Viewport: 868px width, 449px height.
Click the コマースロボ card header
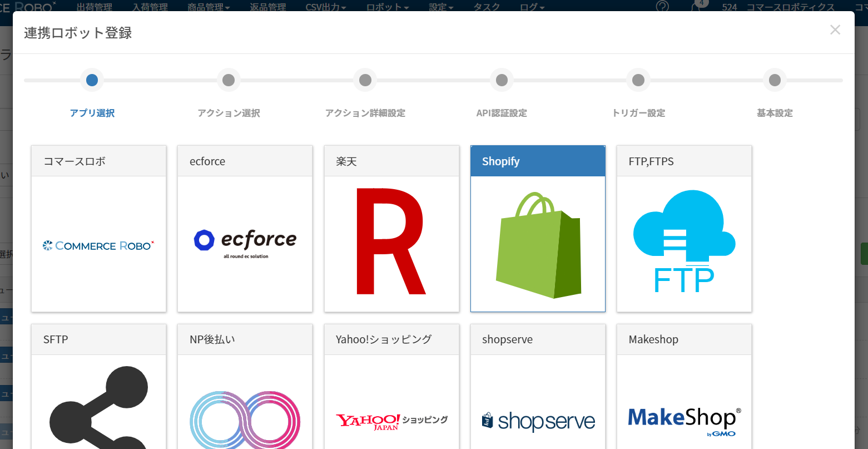pos(99,161)
